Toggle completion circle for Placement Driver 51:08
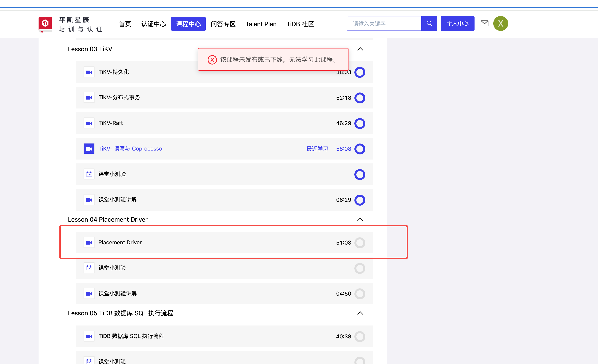Screen dimensions: 598x364 (360, 243)
